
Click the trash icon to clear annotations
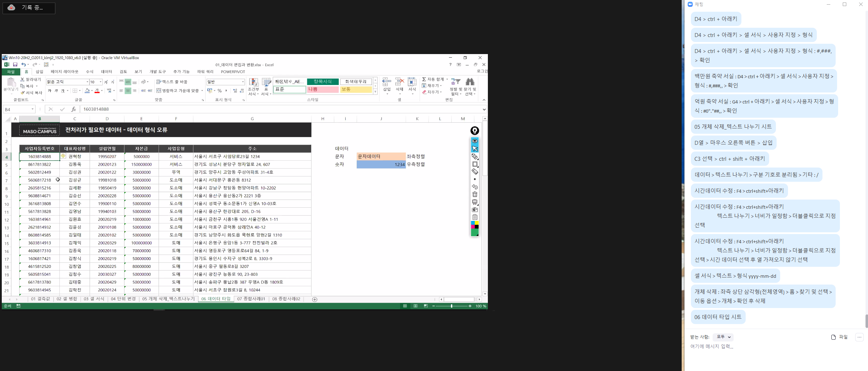pos(475,194)
